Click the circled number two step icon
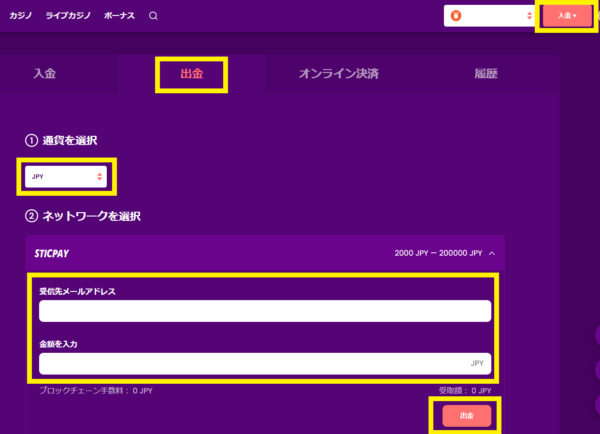The height and width of the screenshot is (434, 600). 31,216
